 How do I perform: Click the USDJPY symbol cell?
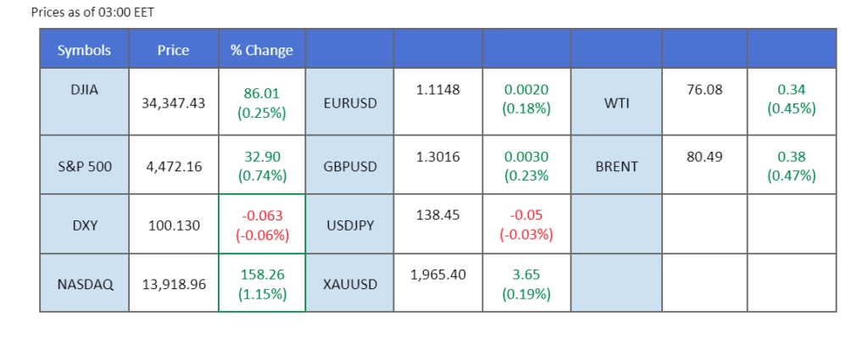tap(350, 226)
